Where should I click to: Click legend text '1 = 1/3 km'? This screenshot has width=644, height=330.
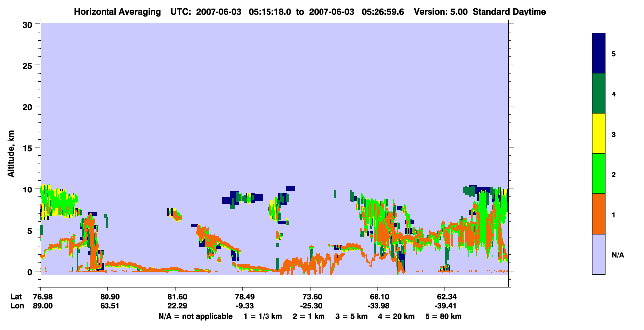263,316
